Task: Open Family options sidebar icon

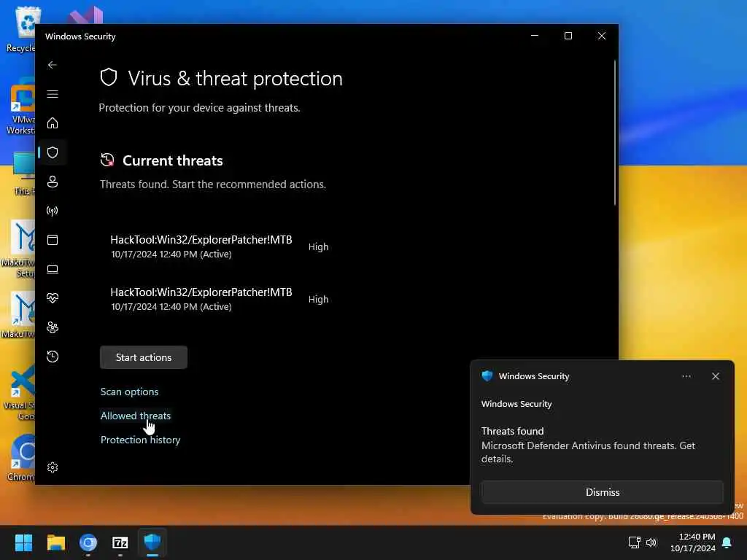Action: pyautogui.click(x=53, y=327)
